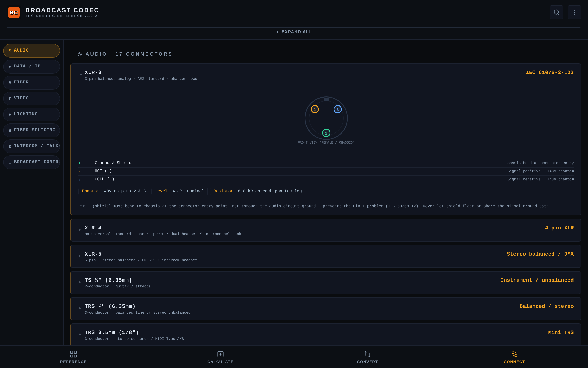588x368 pixels.
Task: Click the Phantom +48V chip
Action: coord(114,191)
